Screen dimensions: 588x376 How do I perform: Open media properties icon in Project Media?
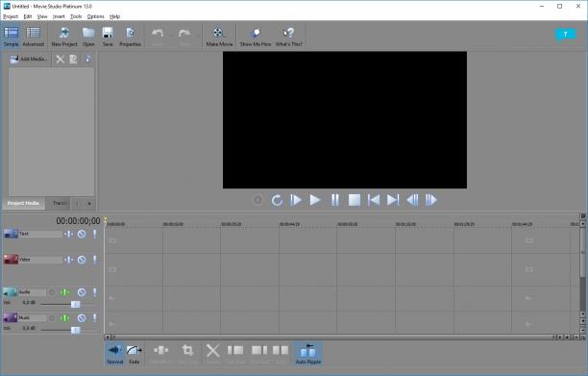pos(73,59)
